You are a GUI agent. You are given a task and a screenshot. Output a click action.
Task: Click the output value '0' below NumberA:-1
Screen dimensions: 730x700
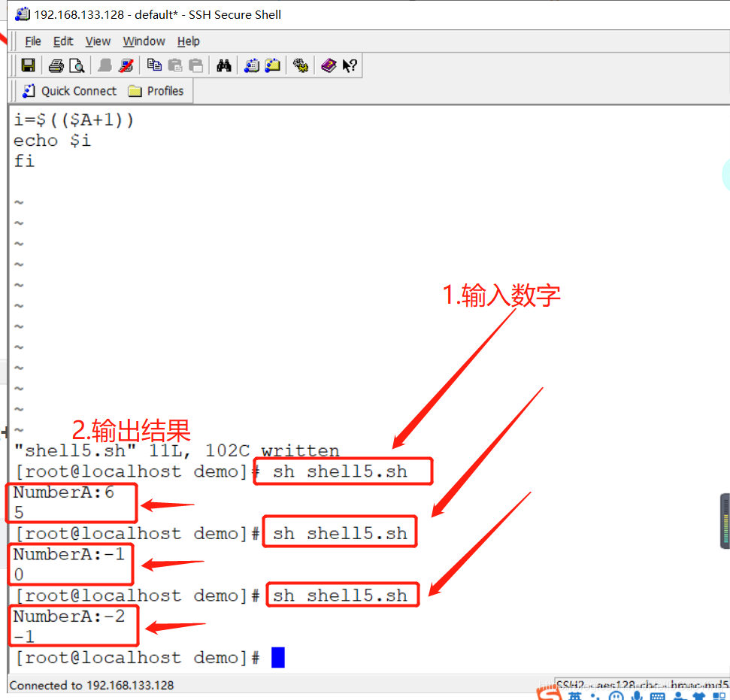click(x=19, y=574)
